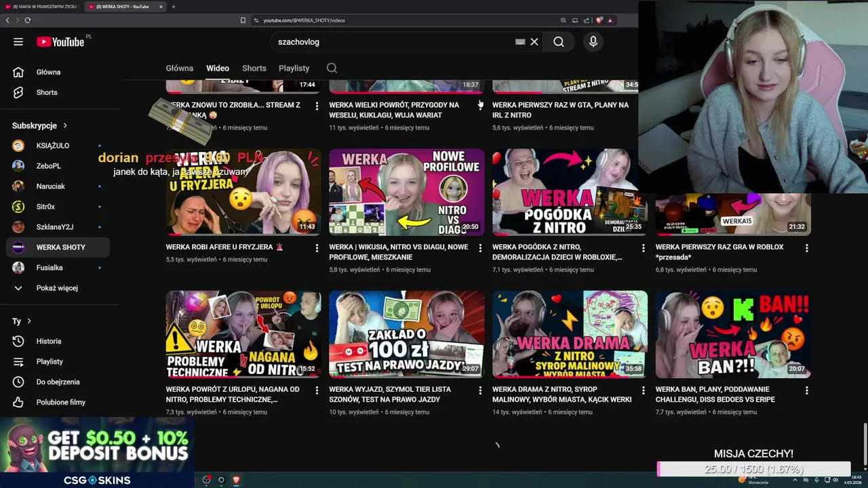868x488 pixels.
Task: Switch to MAFIA W PRAWDZIWYM ŻYCIU browser tab
Action: [42, 7]
